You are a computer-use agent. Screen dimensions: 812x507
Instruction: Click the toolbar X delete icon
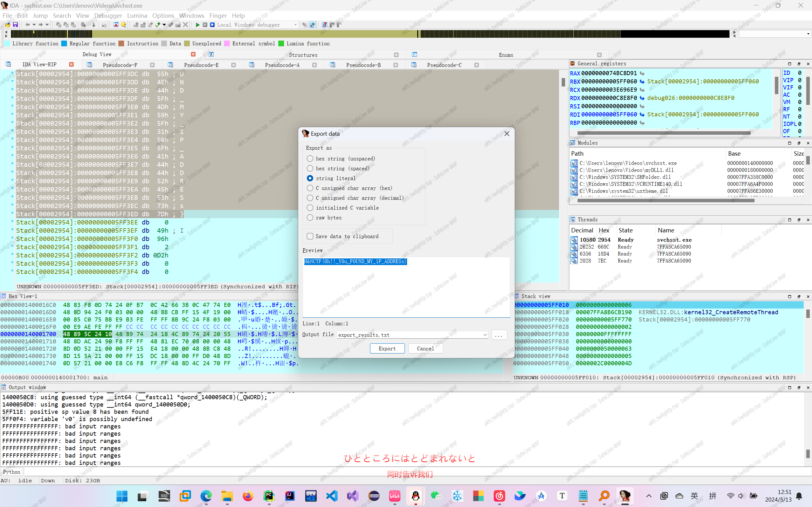coord(185,25)
